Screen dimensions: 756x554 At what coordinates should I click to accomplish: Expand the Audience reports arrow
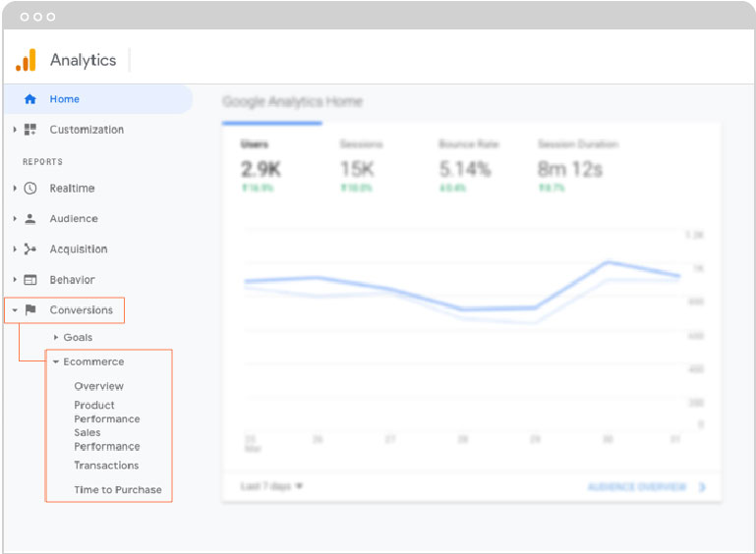pos(15,219)
